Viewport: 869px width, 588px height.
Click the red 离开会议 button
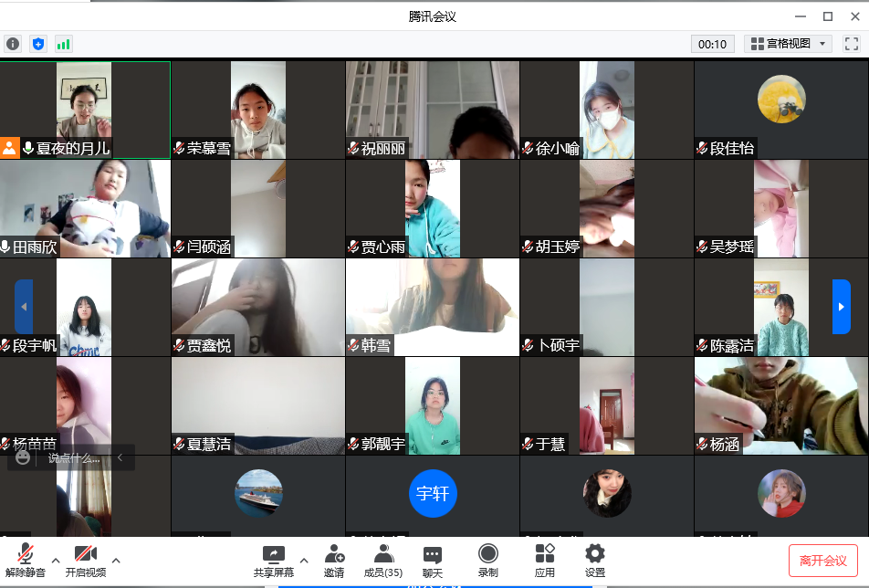(x=822, y=561)
